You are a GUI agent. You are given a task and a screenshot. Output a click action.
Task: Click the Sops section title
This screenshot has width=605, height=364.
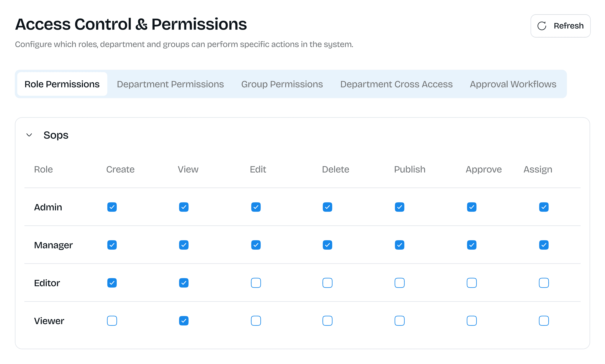point(56,135)
